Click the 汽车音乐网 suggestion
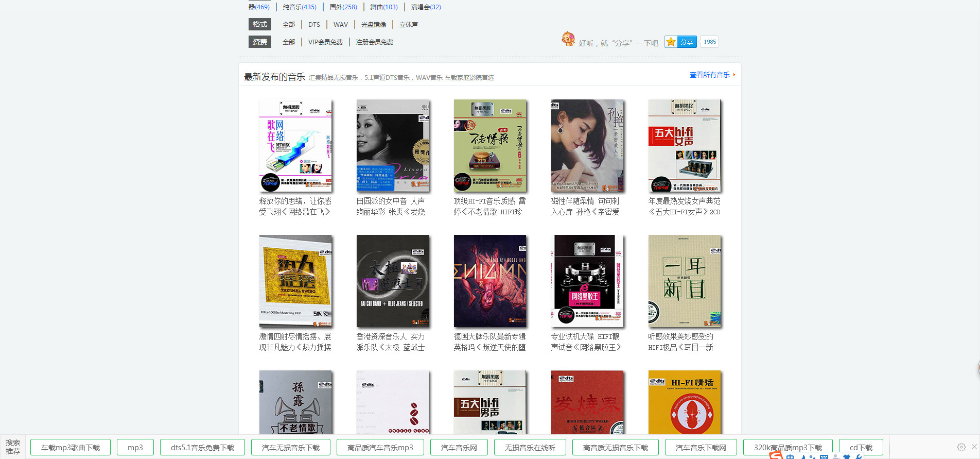 click(x=459, y=447)
